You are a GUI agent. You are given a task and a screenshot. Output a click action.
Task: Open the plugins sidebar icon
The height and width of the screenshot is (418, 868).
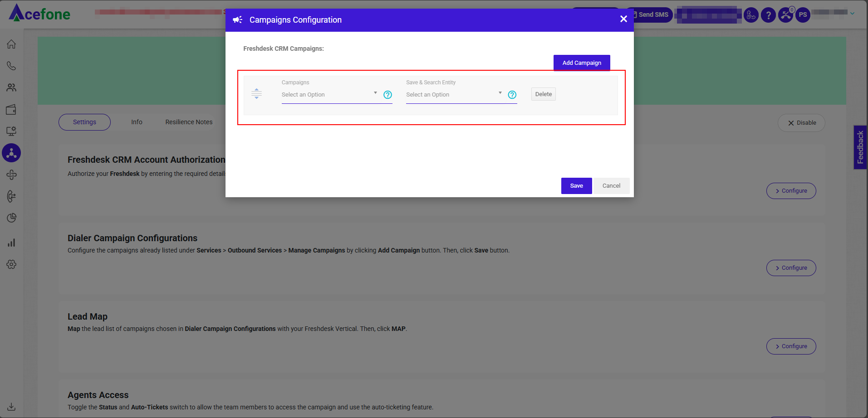[x=11, y=175]
